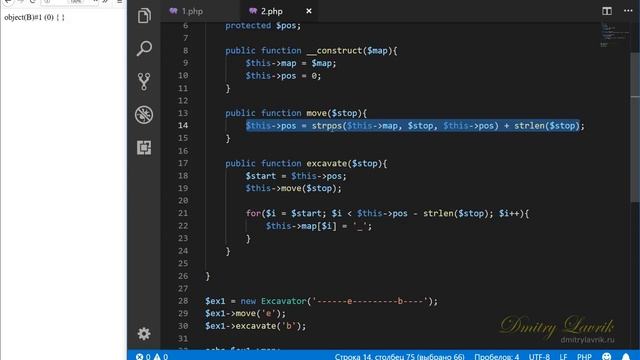The width and height of the screenshot is (640, 360).
Task: Click line number 21 in the gutter
Action: pyautogui.click(x=183, y=213)
